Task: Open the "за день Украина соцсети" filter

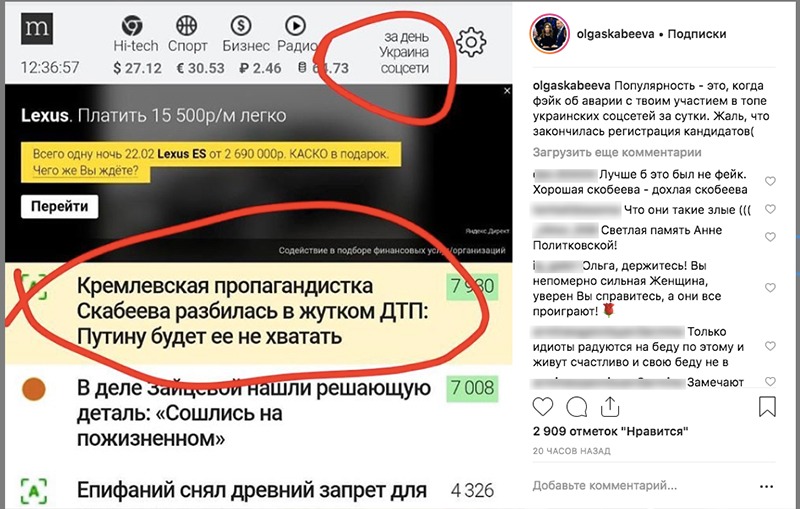Action: tap(404, 52)
